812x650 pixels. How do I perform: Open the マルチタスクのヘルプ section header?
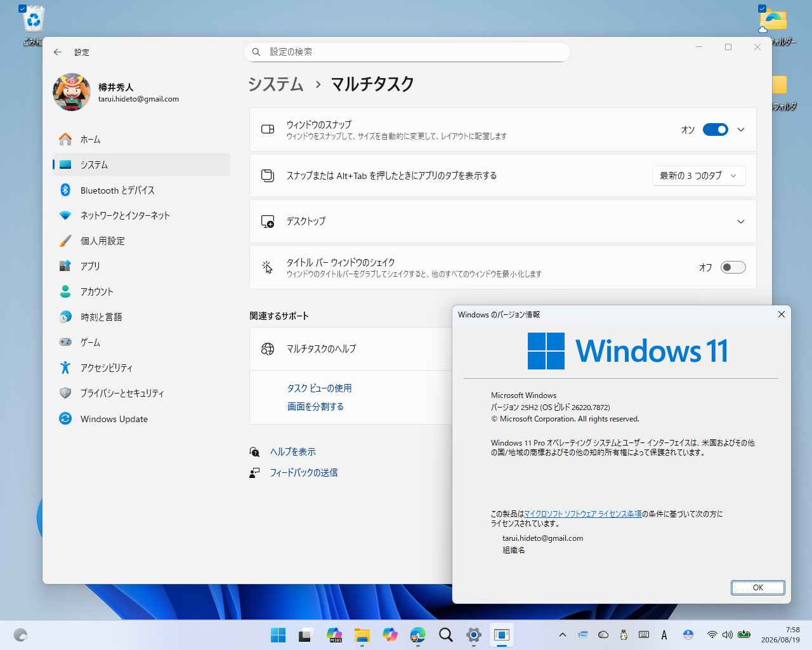351,348
